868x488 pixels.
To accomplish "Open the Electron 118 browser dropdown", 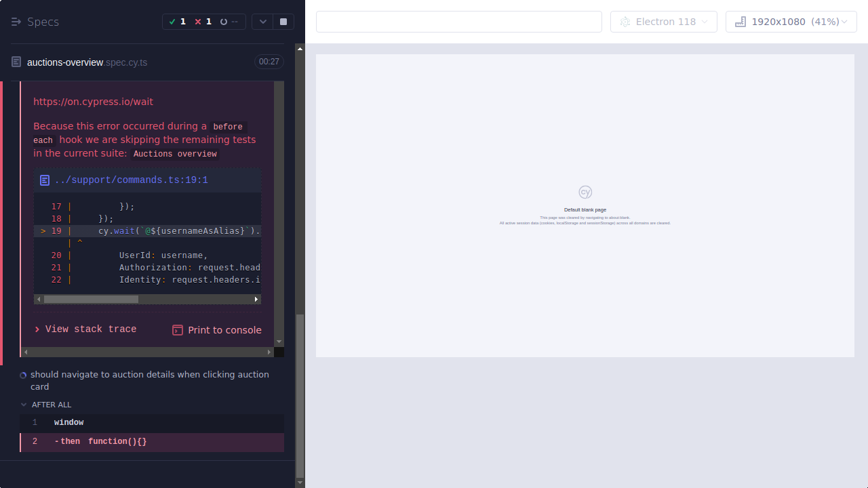I will 663,21.
